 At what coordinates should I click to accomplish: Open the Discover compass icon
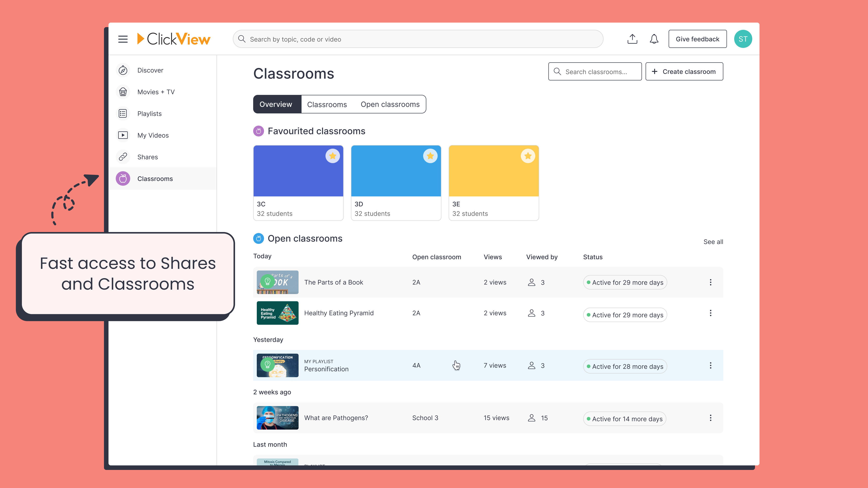point(123,70)
